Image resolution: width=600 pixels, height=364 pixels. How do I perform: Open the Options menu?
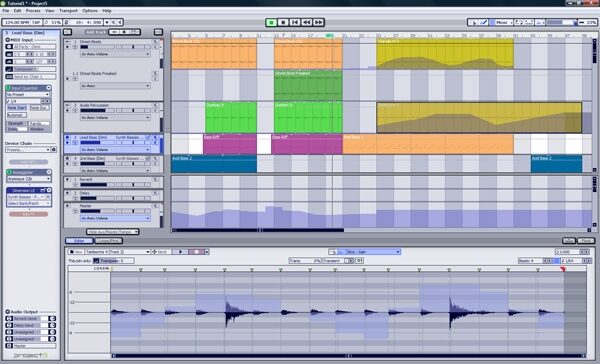coord(90,11)
